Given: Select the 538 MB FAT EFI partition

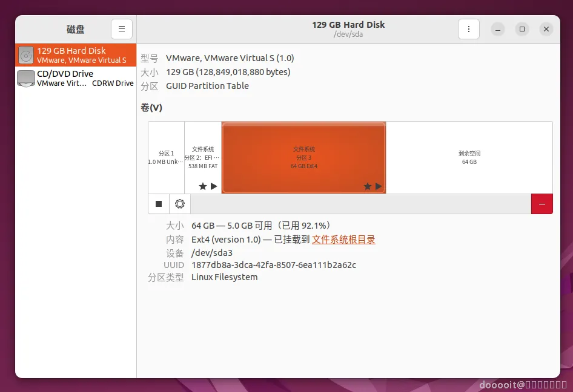Looking at the screenshot, I should click(203, 158).
